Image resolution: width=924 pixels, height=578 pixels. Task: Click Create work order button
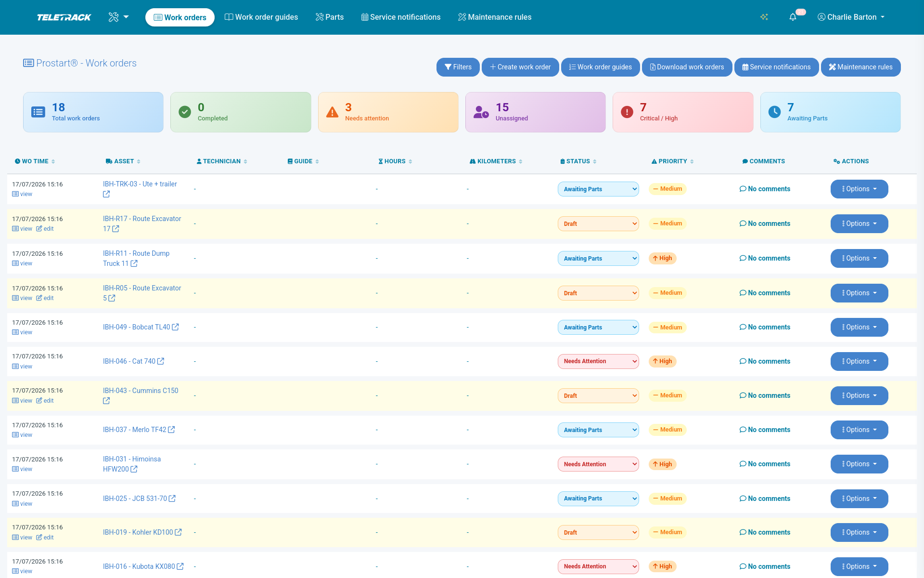(x=520, y=67)
